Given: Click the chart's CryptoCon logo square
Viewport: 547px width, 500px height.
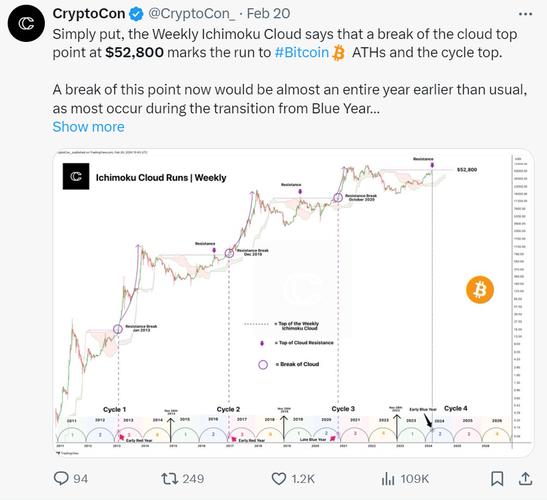Looking at the screenshot, I should tap(76, 176).
